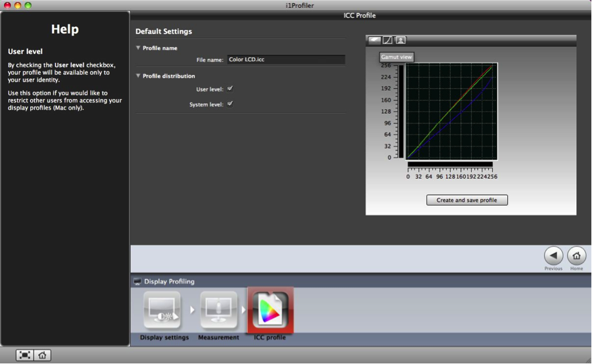Switch to the curves view tab

pyautogui.click(x=387, y=40)
